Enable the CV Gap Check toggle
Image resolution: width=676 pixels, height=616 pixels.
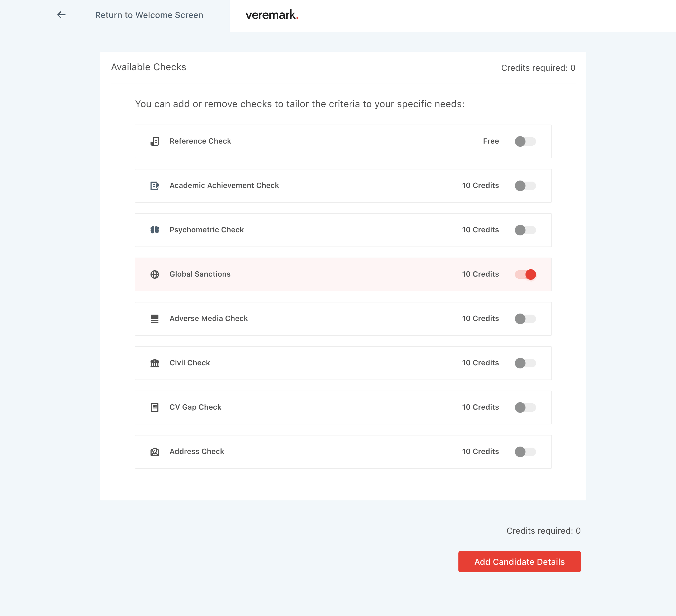[x=525, y=407]
